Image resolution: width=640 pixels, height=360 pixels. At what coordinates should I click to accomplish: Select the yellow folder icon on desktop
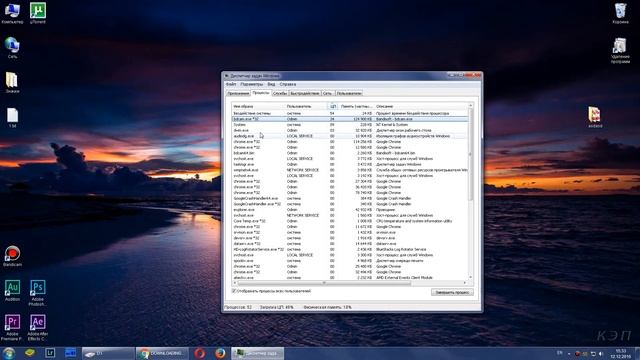pyautogui.click(x=12, y=82)
